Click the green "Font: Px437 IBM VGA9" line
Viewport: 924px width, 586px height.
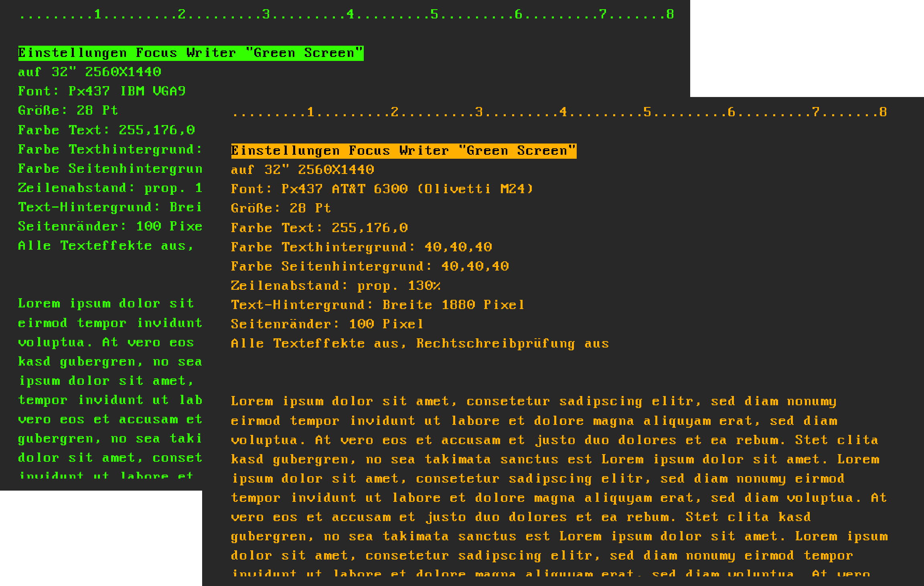click(102, 91)
